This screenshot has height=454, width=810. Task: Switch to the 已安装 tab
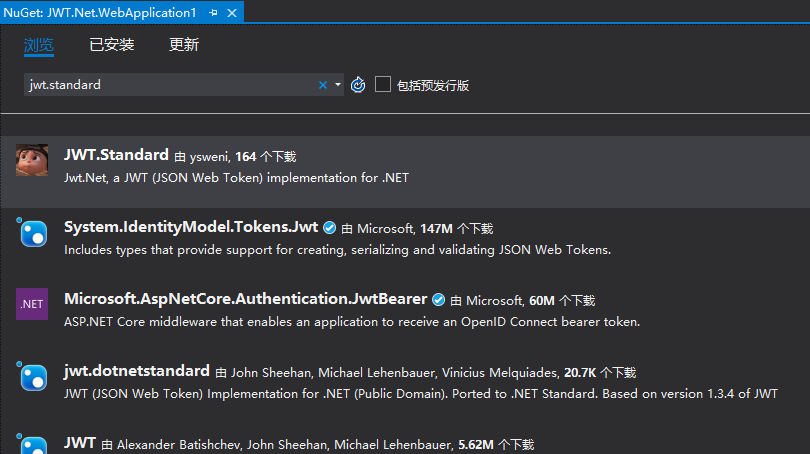coord(111,45)
